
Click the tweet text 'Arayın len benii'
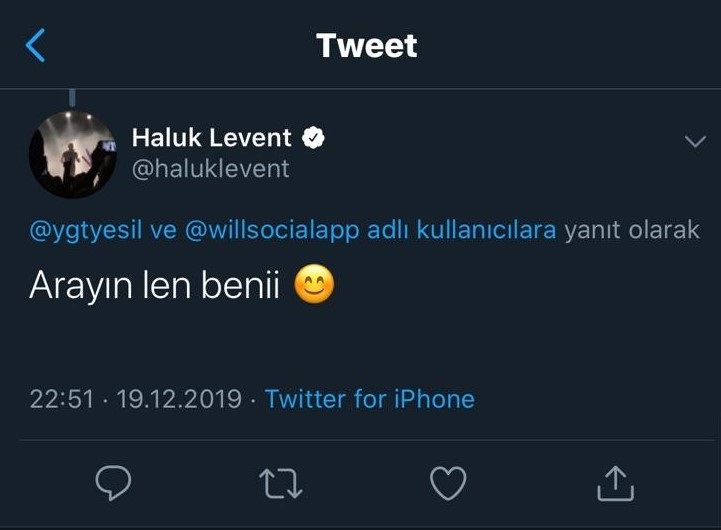point(155,288)
